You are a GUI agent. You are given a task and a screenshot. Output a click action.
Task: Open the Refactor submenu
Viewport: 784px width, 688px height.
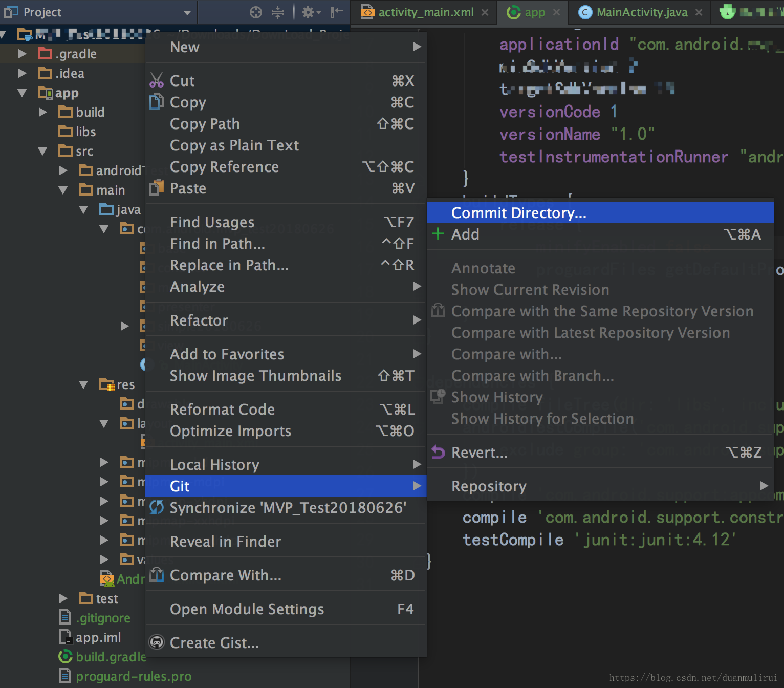click(x=286, y=320)
